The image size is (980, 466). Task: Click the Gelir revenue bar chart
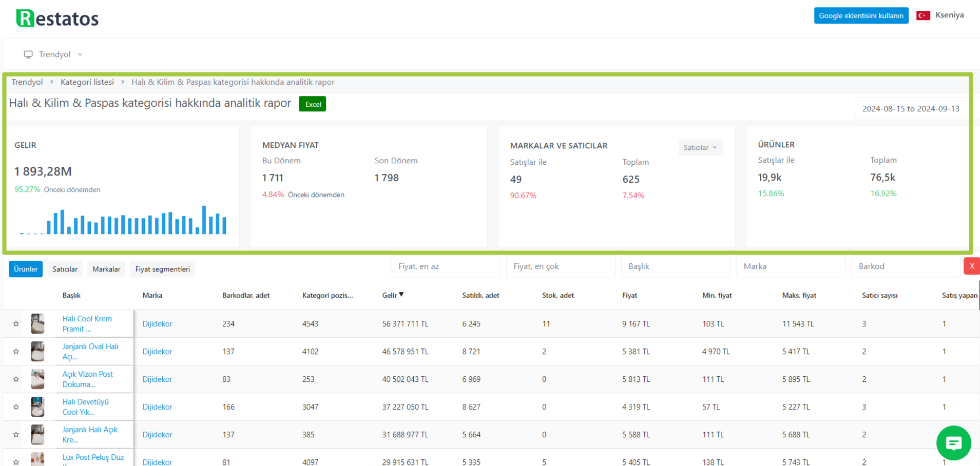coord(123,220)
